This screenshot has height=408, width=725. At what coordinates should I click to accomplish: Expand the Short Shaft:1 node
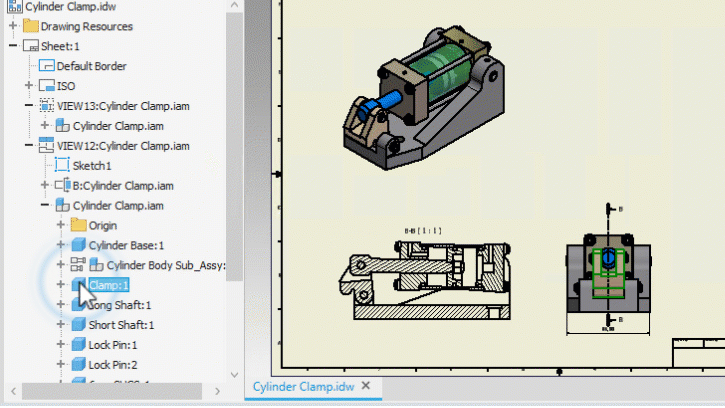(61, 324)
